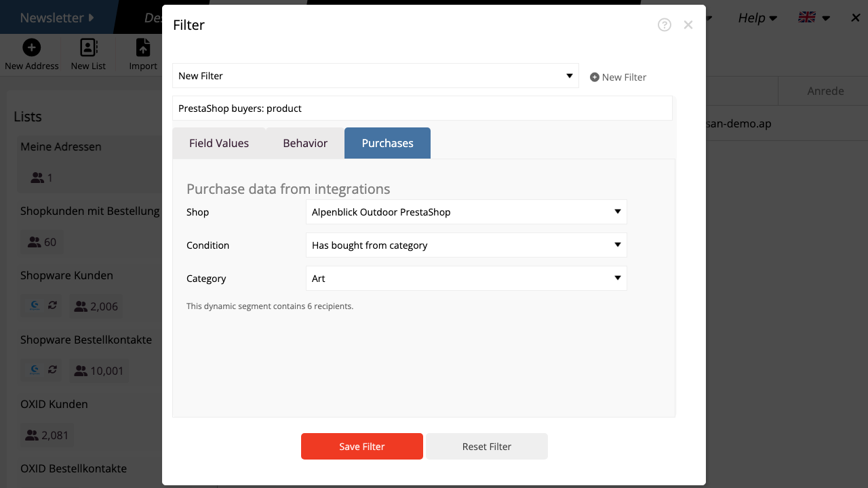
Task: Click recipients count 10,001 badge
Action: tap(99, 371)
